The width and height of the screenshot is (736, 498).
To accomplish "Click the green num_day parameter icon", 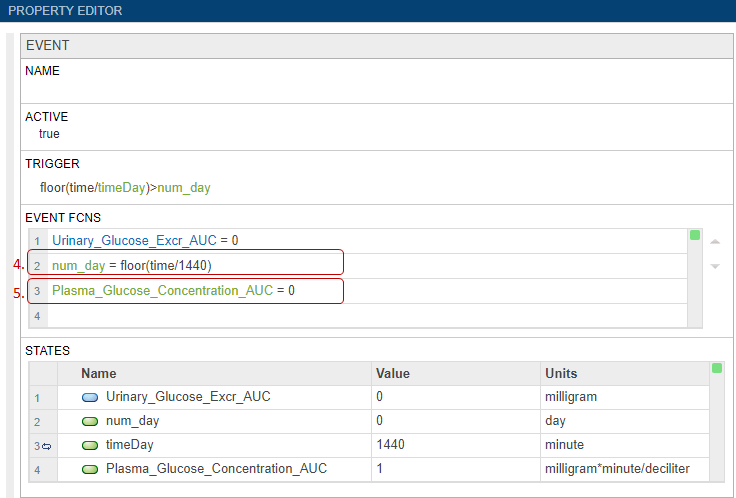I will (x=90, y=421).
